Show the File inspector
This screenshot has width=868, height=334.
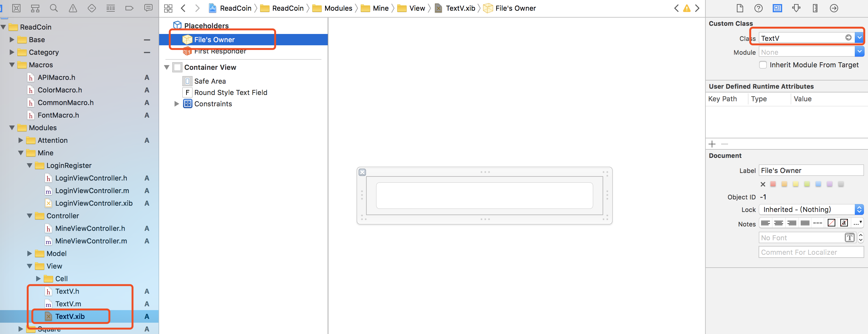pos(740,8)
